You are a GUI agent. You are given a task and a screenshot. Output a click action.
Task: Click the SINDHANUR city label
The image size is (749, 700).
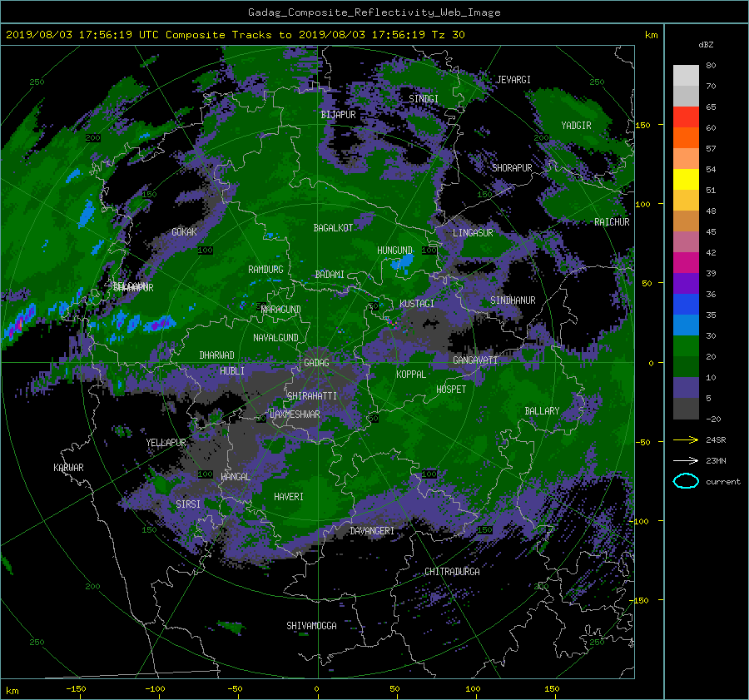click(x=513, y=300)
